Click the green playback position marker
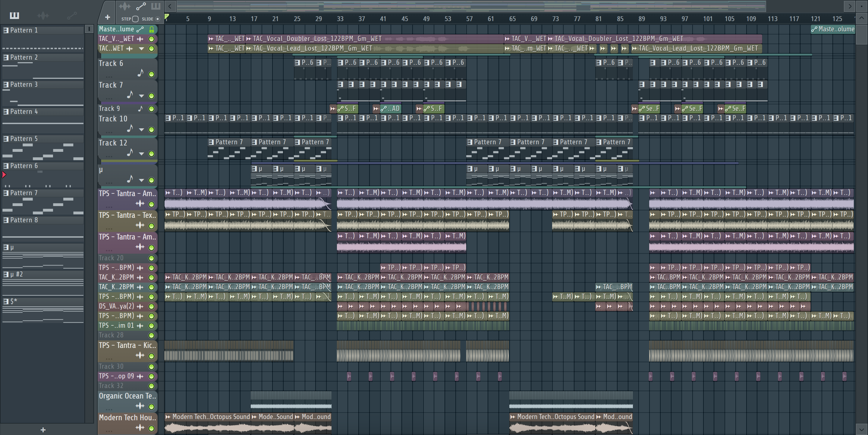The width and height of the screenshot is (868, 435). (x=166, y=16)
